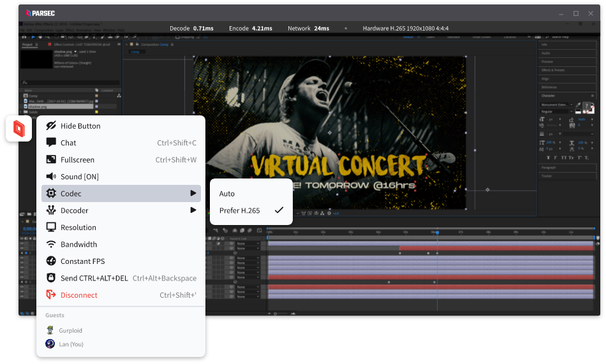Expand the Decoder submenu arrow

193,210
